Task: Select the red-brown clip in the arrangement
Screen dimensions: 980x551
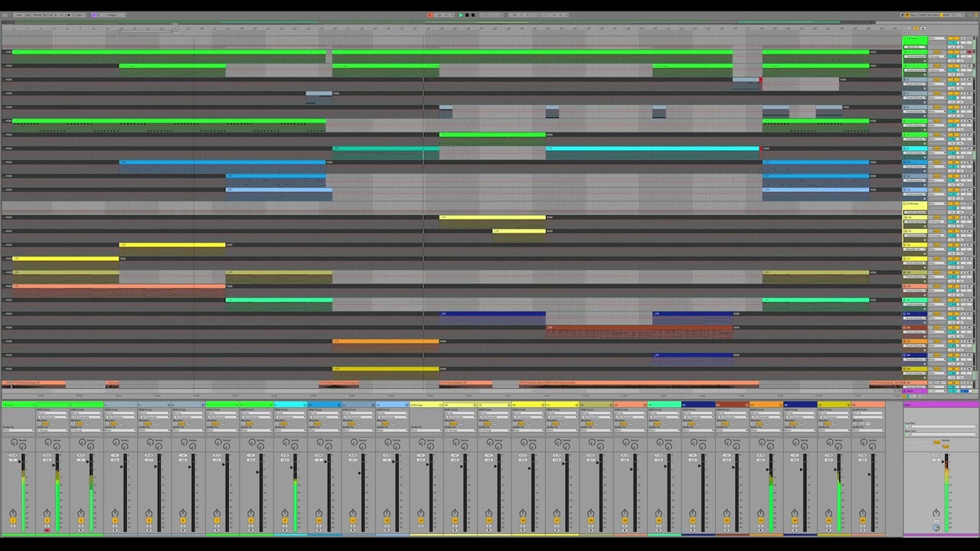Action: coord(639,331)
